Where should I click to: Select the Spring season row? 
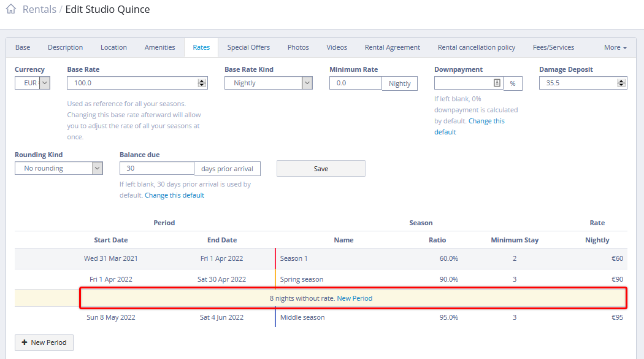point(302,279)
